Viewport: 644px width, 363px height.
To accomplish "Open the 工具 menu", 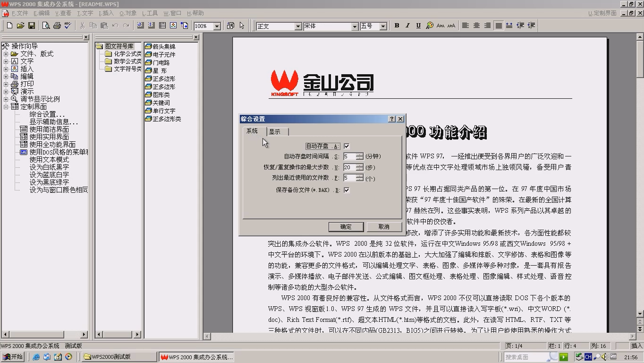I will click(x=149, y=13).
